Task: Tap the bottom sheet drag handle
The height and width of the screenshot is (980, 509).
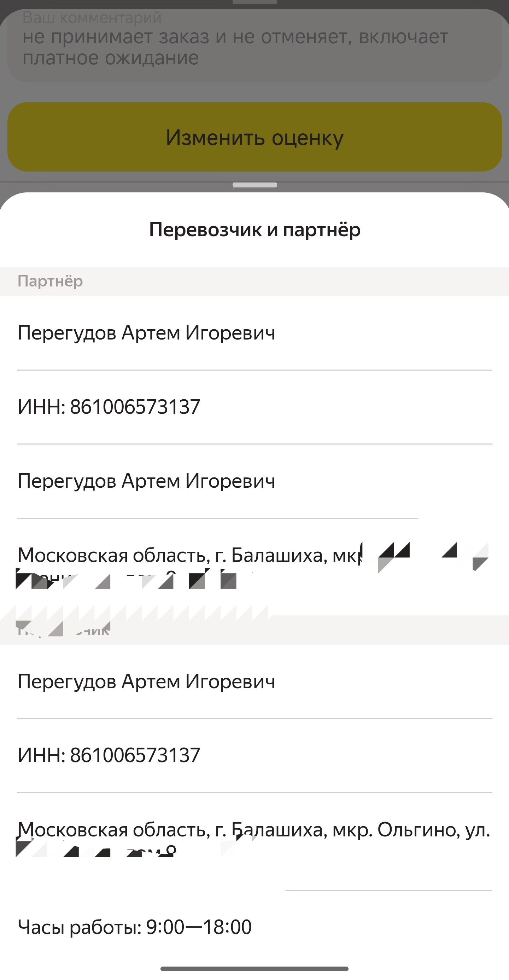Action: click(255, 185)
